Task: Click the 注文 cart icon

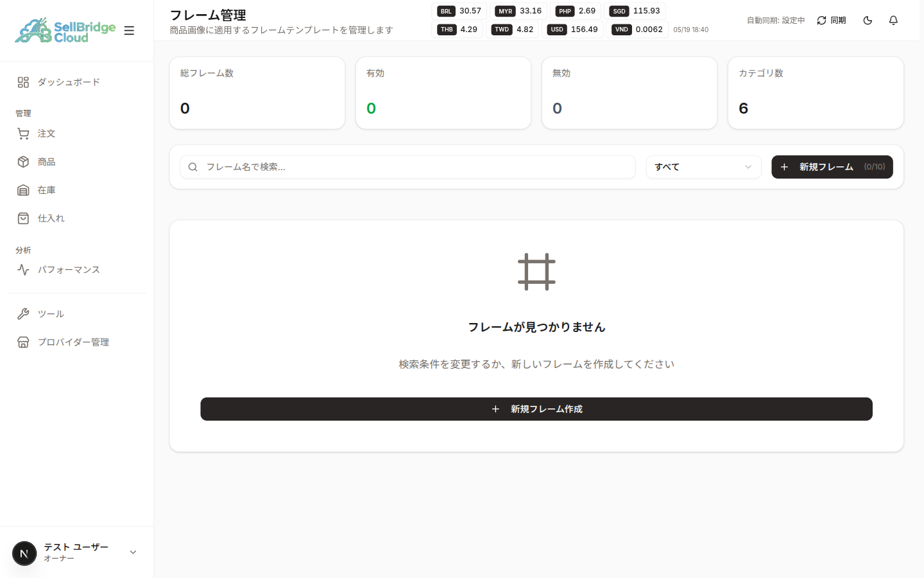Action: point(23,134)
